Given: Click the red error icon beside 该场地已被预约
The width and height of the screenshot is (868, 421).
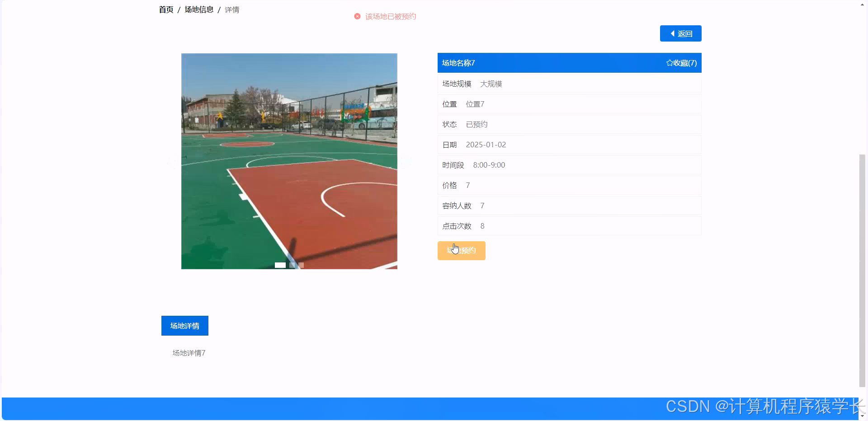Looking at the screenshot, I should [x=357, y=17].
